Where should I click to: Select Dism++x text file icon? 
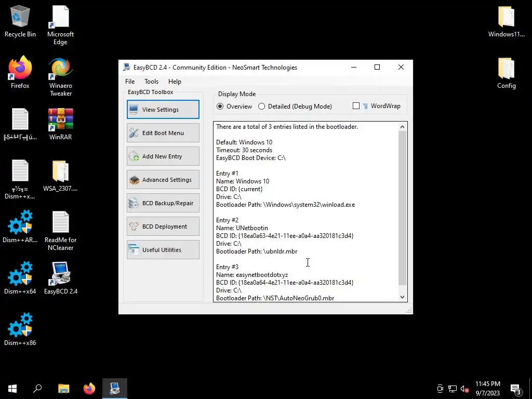(20, 179)
